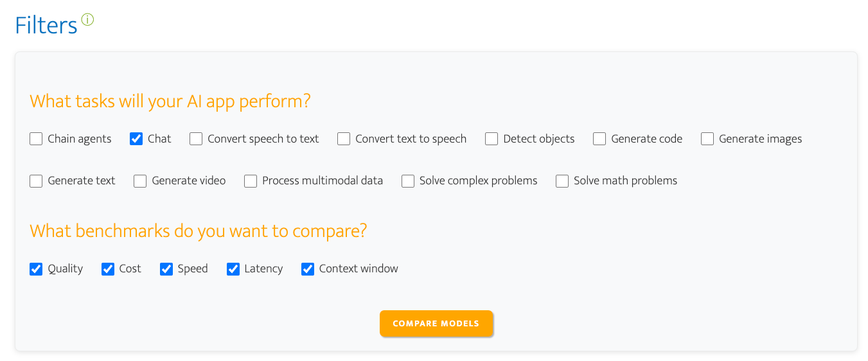This screenshot has height=361, width=868.
Task: Disable the Cost benchmark checkbox
Action: pos(108,269)
